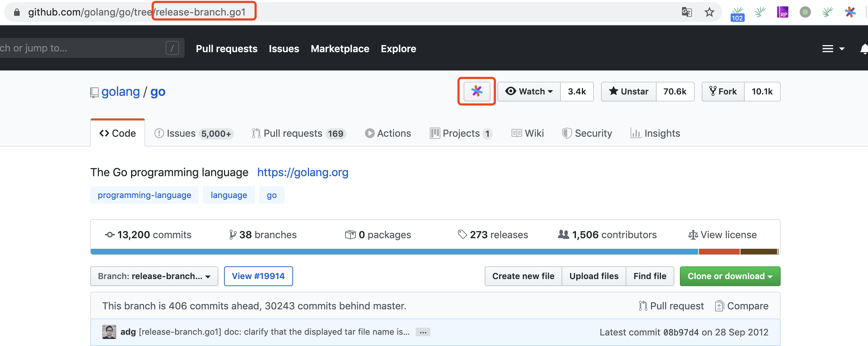Click the second green leaf extension icon
Image resolution: width=868 pixels, height=346 pixels.
point(760,12)
